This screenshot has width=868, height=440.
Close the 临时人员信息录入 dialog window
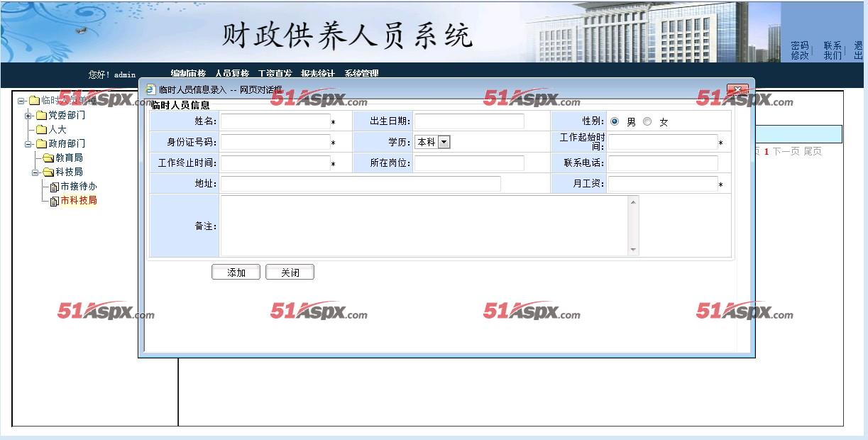737,89
